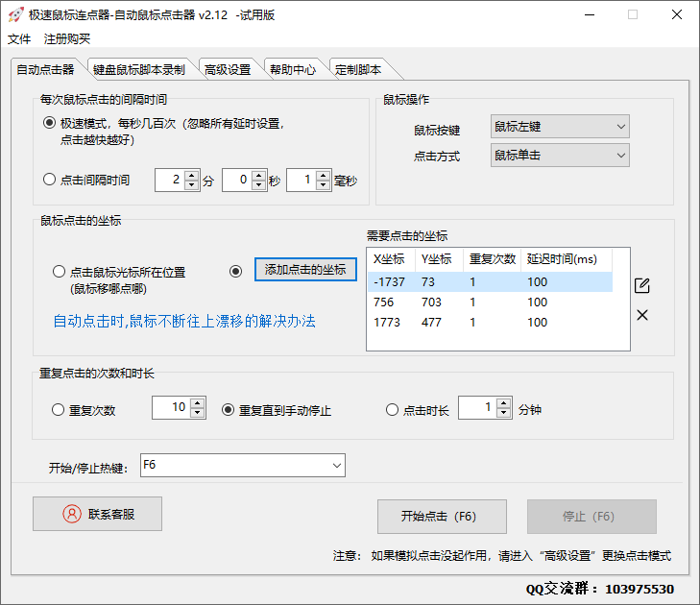Click the delete coordinate X icon
Viewport: 700px width, 605px height.
642,315
